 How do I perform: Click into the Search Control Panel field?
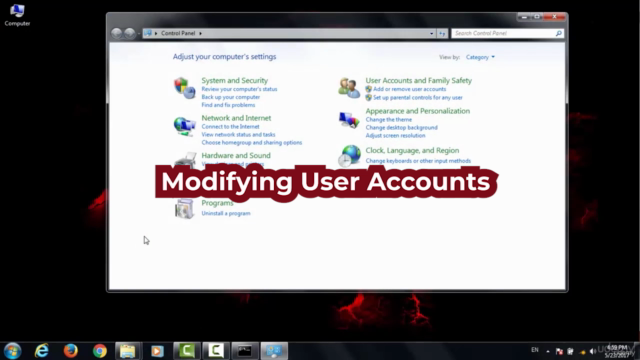tap(504, 33)
